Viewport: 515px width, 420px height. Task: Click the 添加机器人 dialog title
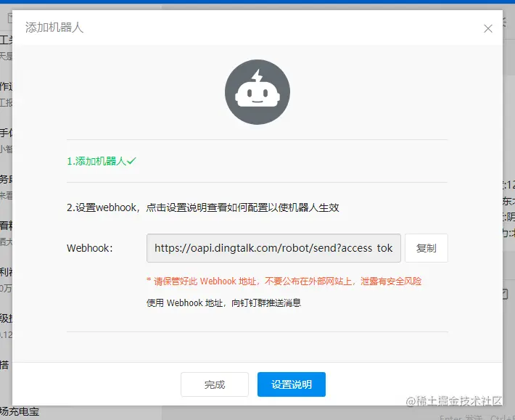coord(54,28)
